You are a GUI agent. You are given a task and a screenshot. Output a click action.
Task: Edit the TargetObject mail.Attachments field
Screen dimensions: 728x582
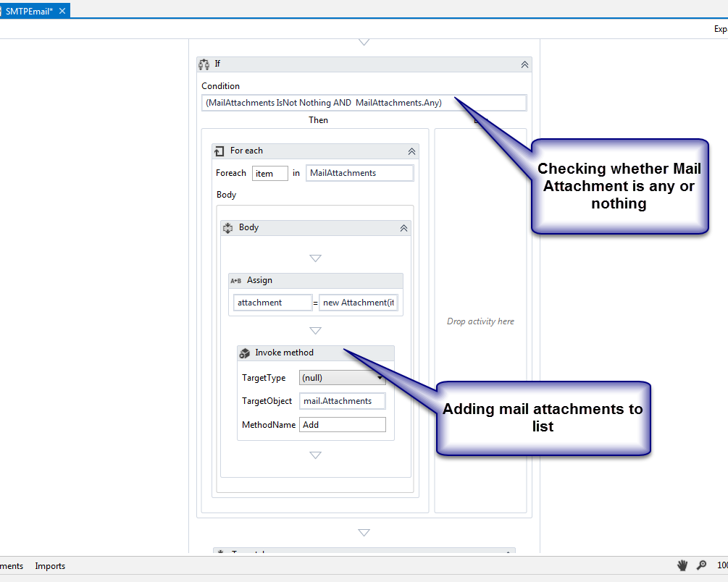(342, 401)
